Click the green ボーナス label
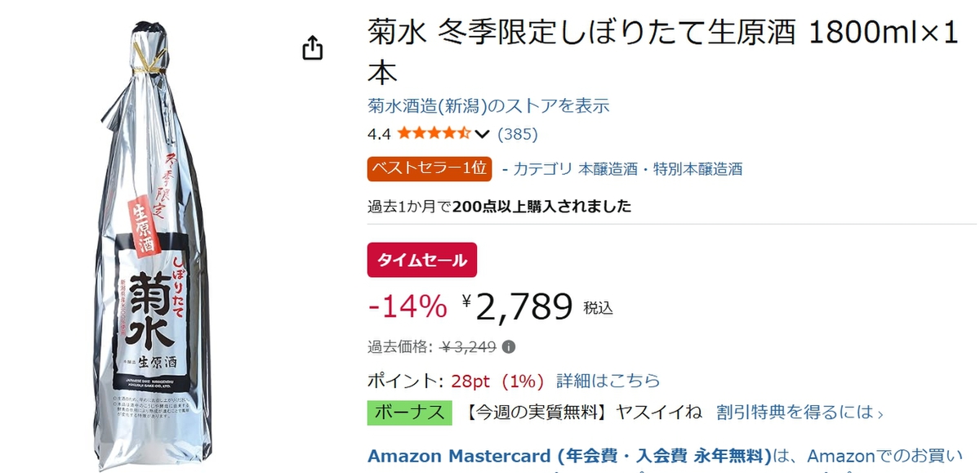Screen dimensions: 980x473 point(410,413)
